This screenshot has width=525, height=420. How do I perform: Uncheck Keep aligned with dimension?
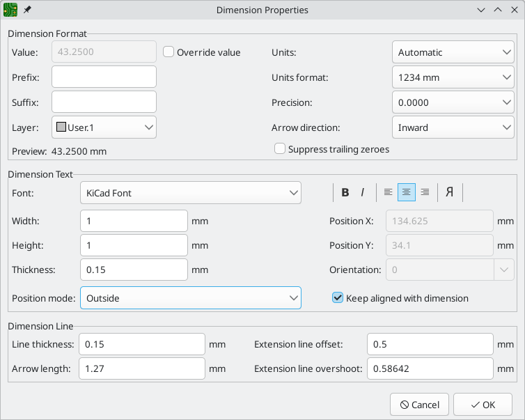pyautogui.click(x=338, y=297)
